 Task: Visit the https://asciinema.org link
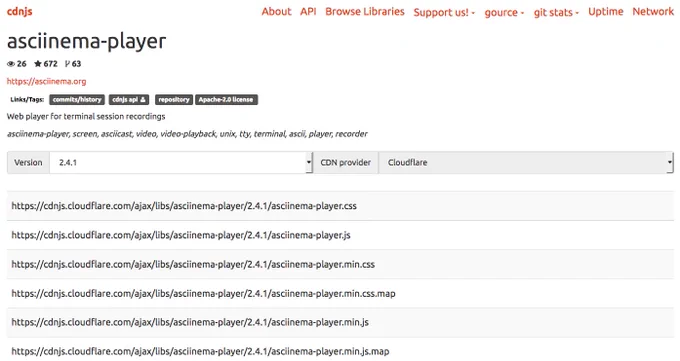click(46, 81)
